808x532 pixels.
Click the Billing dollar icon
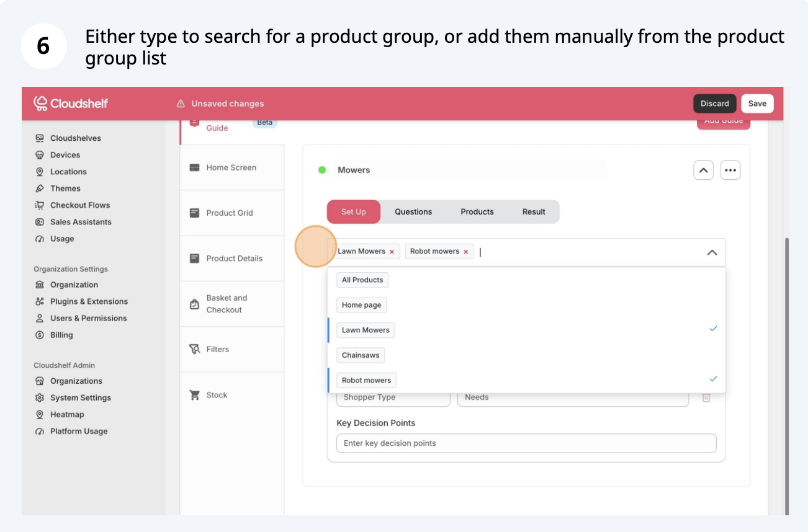40,335
